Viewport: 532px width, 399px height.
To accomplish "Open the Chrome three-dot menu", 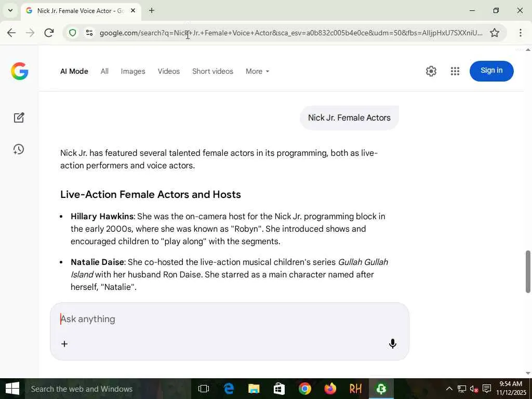I will point(521,33).
